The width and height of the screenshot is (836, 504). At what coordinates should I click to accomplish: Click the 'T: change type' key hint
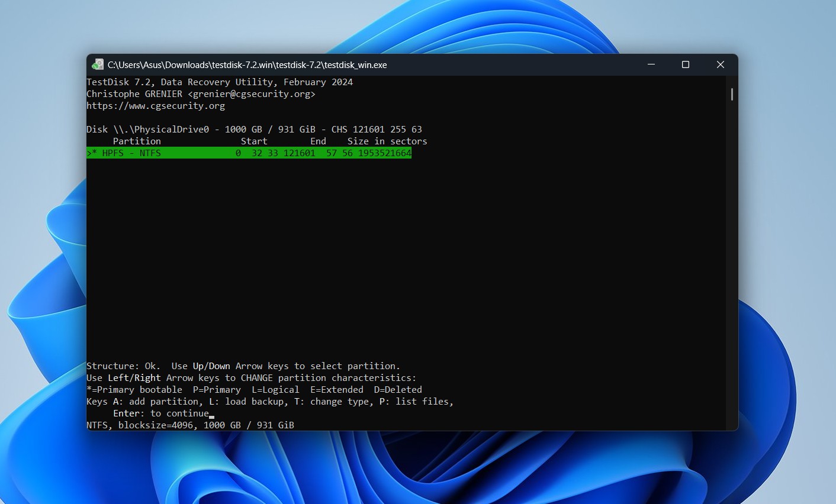coord(332,402)
